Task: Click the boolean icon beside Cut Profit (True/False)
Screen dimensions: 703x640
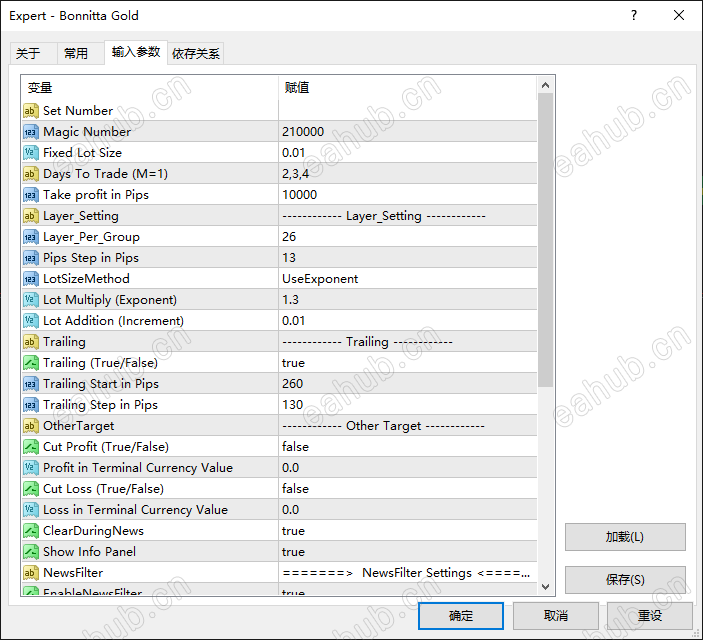Action: click(30, 447)
